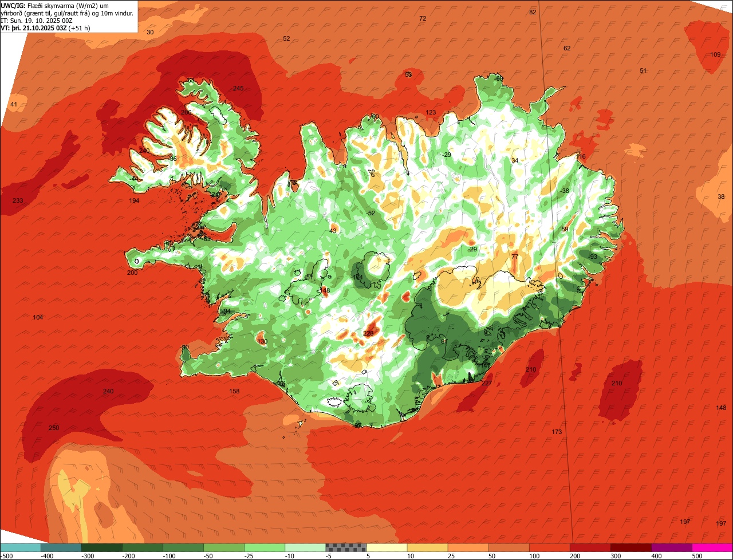
Task: Select the -50 to -25 legend swatch
Action: tap(224, 547)
